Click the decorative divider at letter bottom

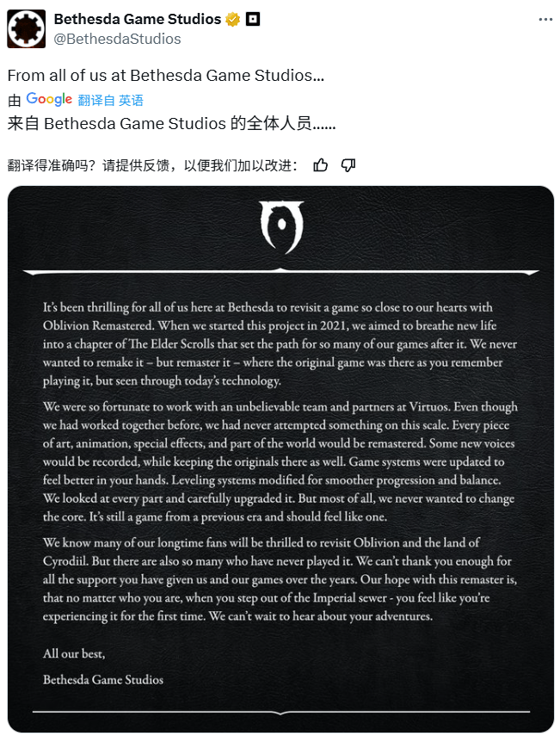[x=281, y=713]
